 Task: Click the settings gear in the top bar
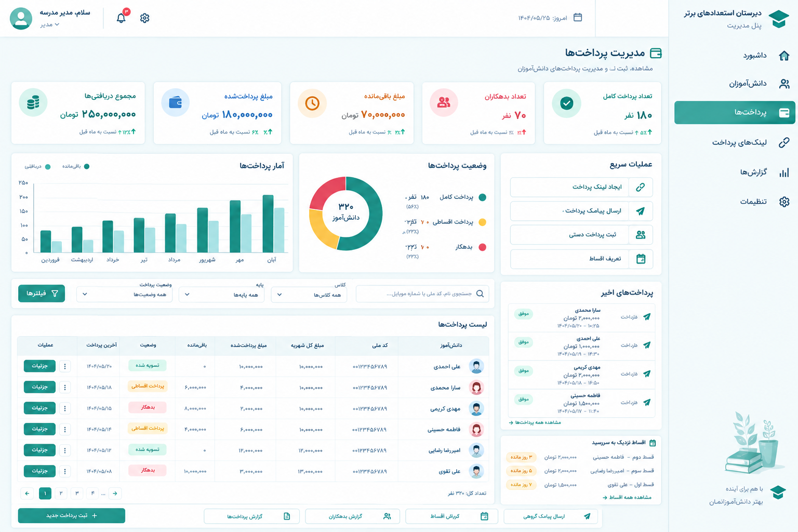point(145,18)
